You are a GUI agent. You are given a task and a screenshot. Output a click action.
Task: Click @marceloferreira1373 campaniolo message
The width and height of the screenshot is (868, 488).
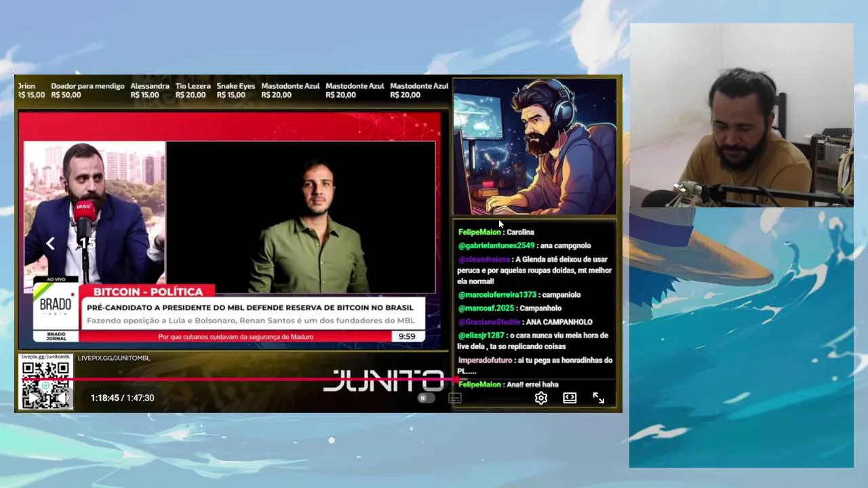click(x=519, y=294)
